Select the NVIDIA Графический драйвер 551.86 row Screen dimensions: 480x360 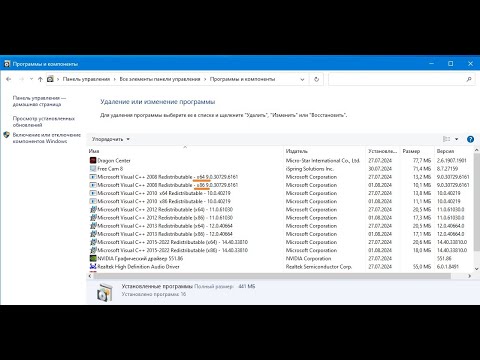[280, 258]
